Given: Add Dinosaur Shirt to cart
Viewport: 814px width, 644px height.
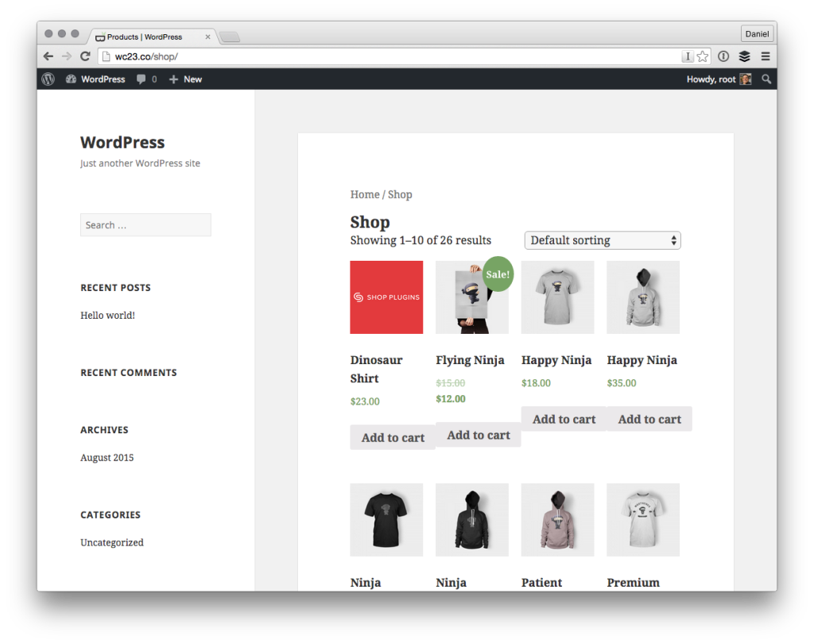Looking at the screenshot, I should pos(393,437).
